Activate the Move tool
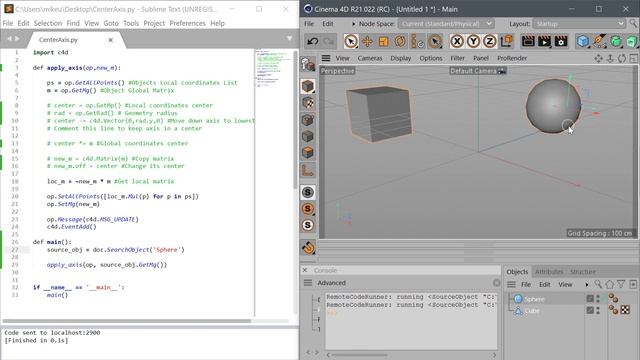The height and width of the screenshot is (360, 640). [367, 41]
